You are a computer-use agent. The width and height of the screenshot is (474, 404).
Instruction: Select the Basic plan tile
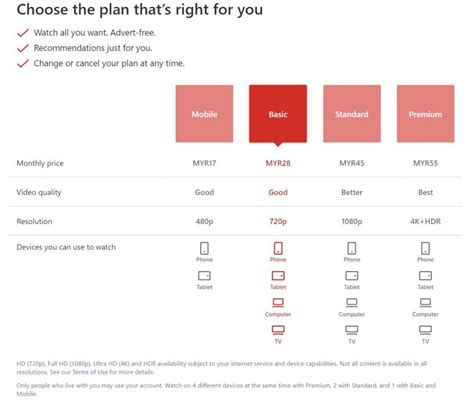278,114
